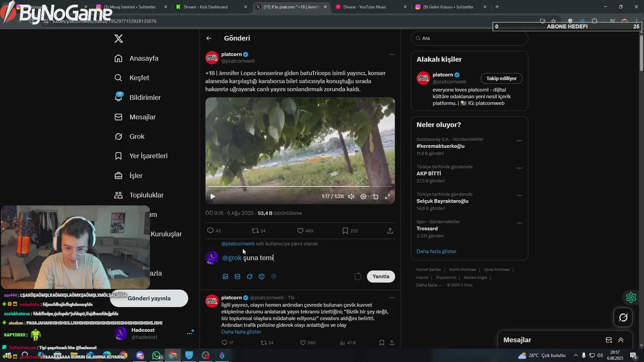Viewport: 644px width, 362px height.
Task: Click Daha fazla göster under trends
Action: pyautogui.click(x=436, y=251)
